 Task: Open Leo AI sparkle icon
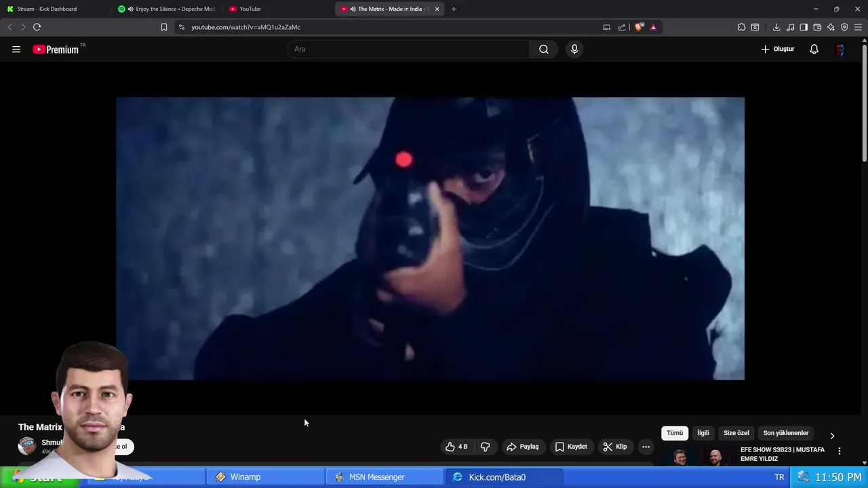(x=831, y=27)
